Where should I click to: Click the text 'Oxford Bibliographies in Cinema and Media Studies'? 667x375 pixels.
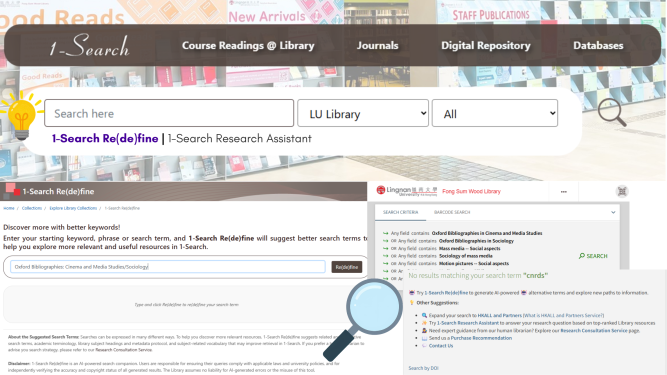487,233
